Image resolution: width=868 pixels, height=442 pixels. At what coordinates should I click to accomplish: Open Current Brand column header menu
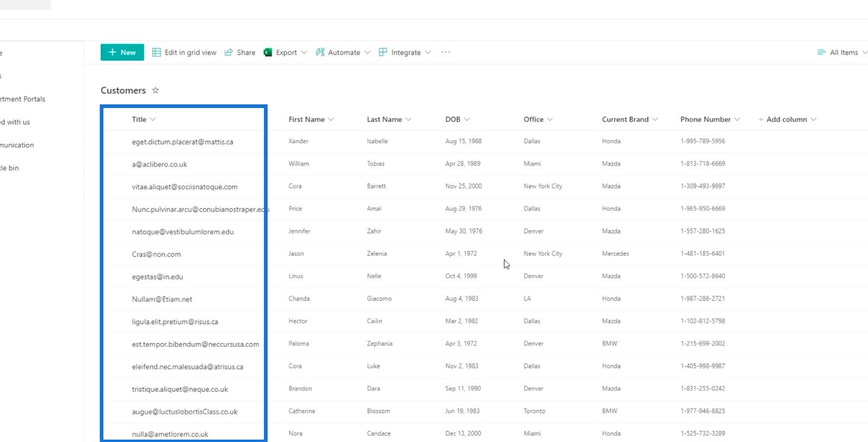(629, 119)
